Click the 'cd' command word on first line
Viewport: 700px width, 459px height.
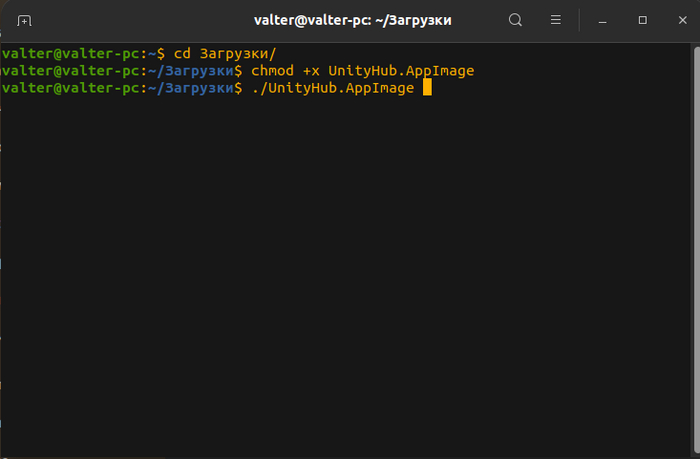[181, 53]
